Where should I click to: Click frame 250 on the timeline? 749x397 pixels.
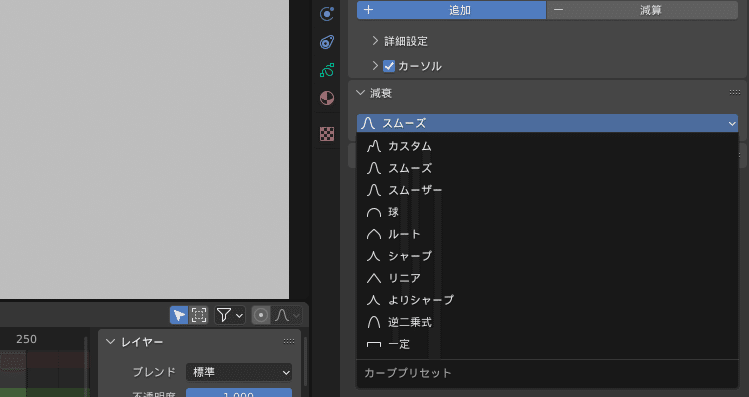(26, 339)
